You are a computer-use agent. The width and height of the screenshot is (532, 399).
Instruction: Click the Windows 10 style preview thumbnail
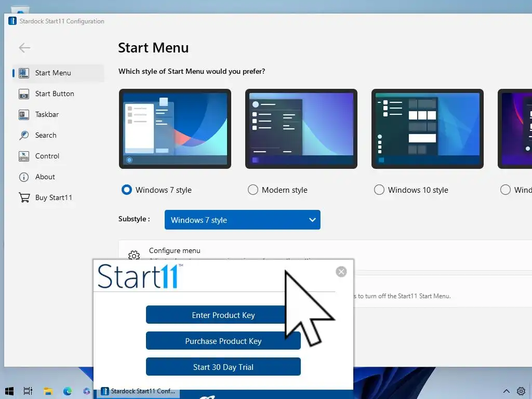(427, 129)
